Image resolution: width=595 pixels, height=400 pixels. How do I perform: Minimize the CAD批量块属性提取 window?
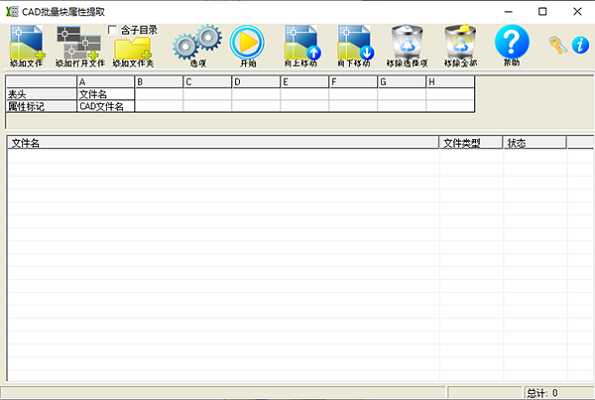point(508,12)
